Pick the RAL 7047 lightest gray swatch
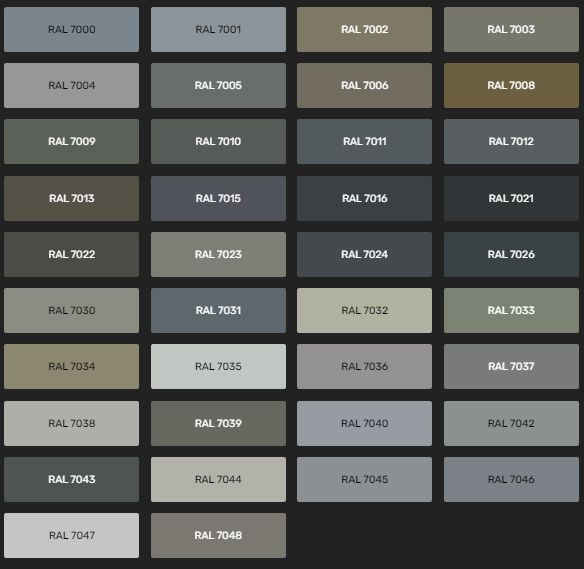The image size is (584, 569). 72,535
